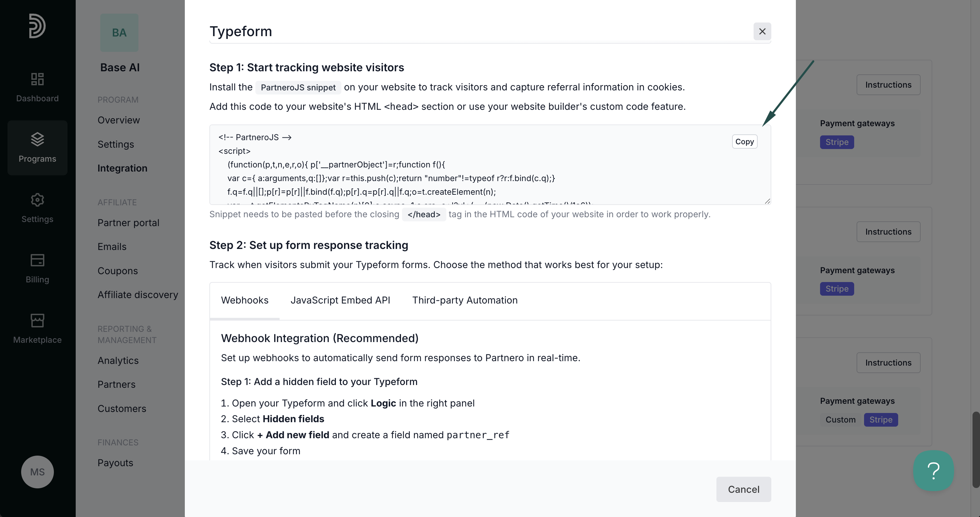Click 'Step 1: Start tracking website visitors' heading
This screenshot has height=517, width=980.
(x=307, y=67)
